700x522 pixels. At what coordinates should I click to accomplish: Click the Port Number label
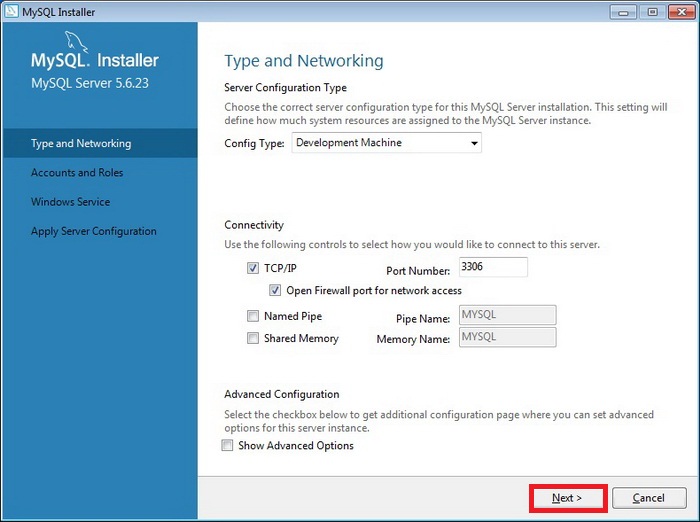click(418, 271)
